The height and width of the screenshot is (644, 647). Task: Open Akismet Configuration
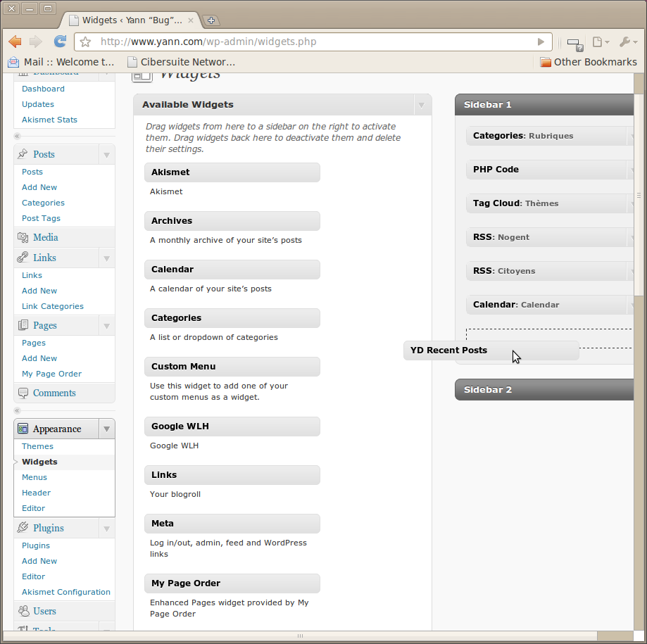[66, 592]
